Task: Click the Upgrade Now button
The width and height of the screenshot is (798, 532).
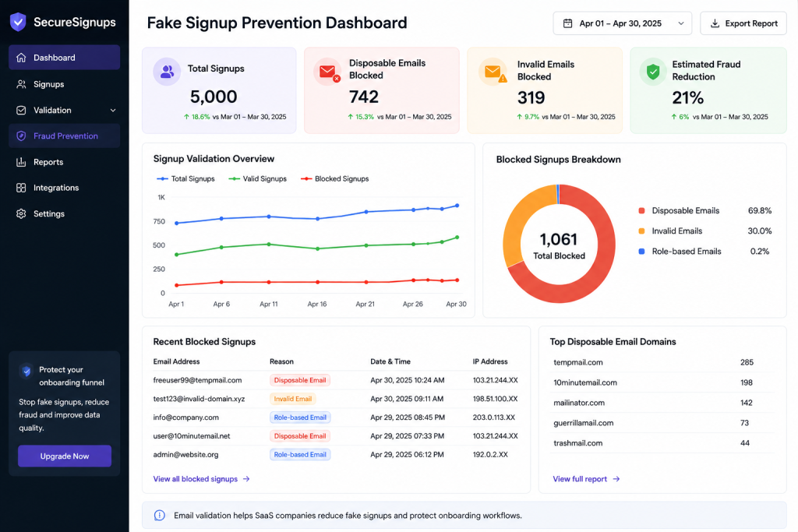Action: 65,456
